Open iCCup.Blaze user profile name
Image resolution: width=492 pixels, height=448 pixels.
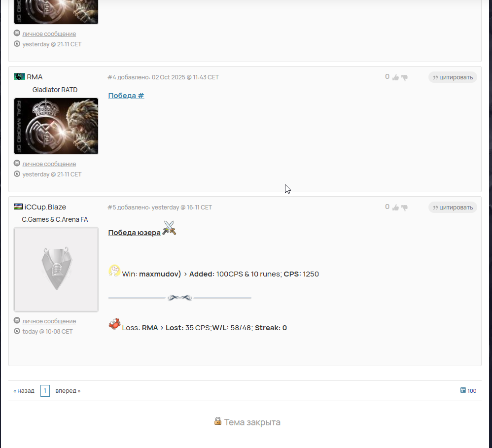coord(45,207)
